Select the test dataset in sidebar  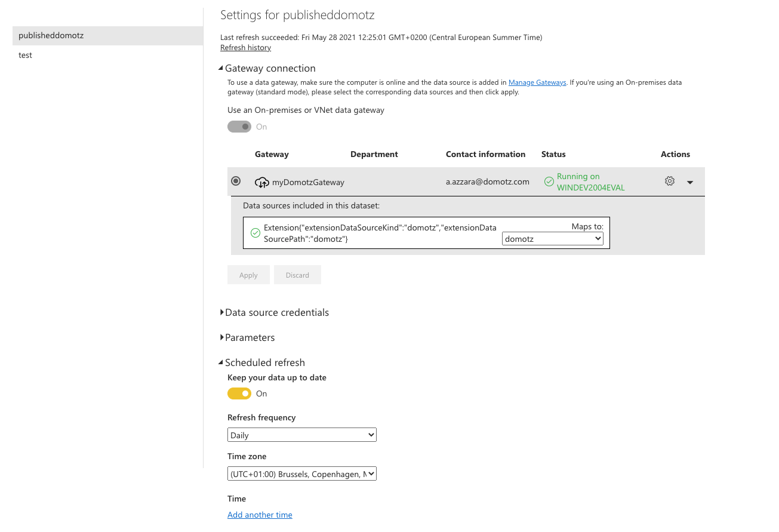(x=107, y=55)
